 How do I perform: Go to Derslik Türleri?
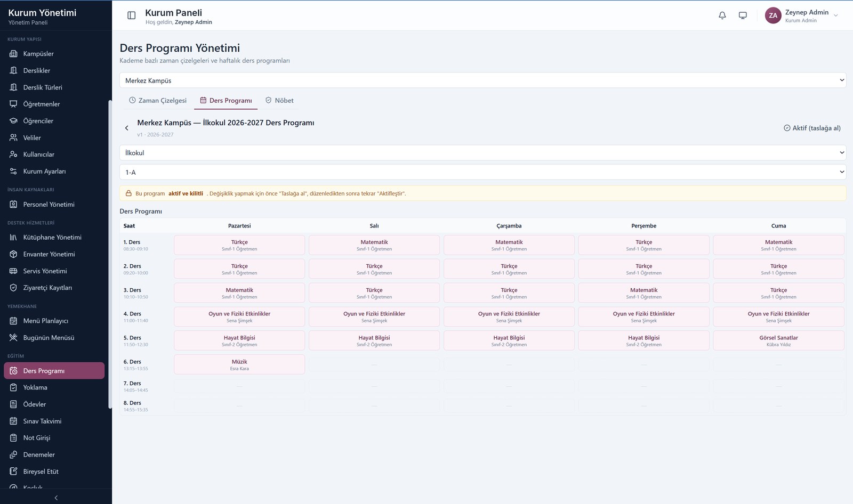click(54, 87)
